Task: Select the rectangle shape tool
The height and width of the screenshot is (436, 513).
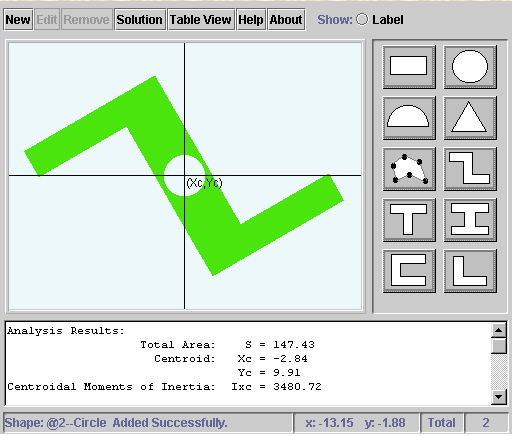Action: tap(409, 67)
